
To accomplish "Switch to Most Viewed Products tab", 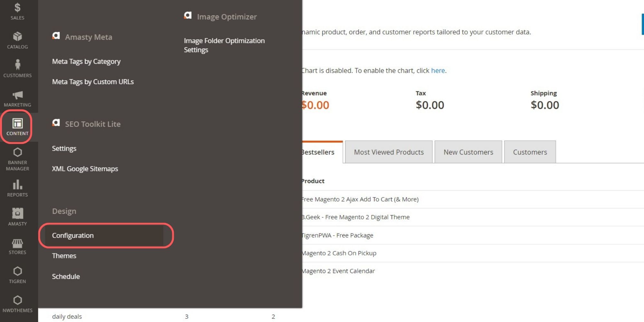I will (389, 152).
